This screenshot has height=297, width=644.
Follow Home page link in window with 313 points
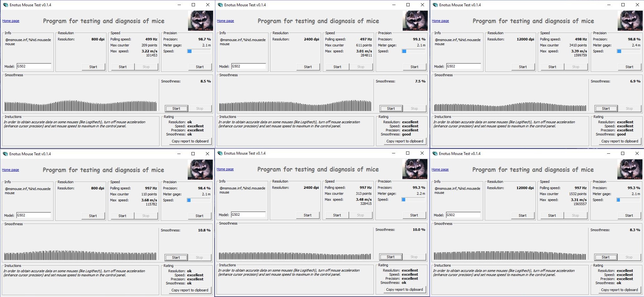point(225,169)
